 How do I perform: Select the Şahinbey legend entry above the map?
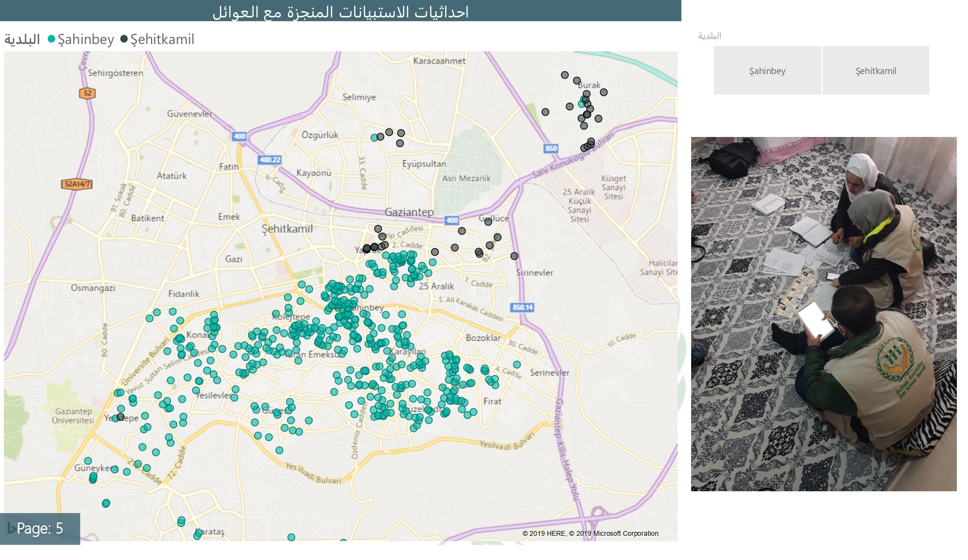86,39
